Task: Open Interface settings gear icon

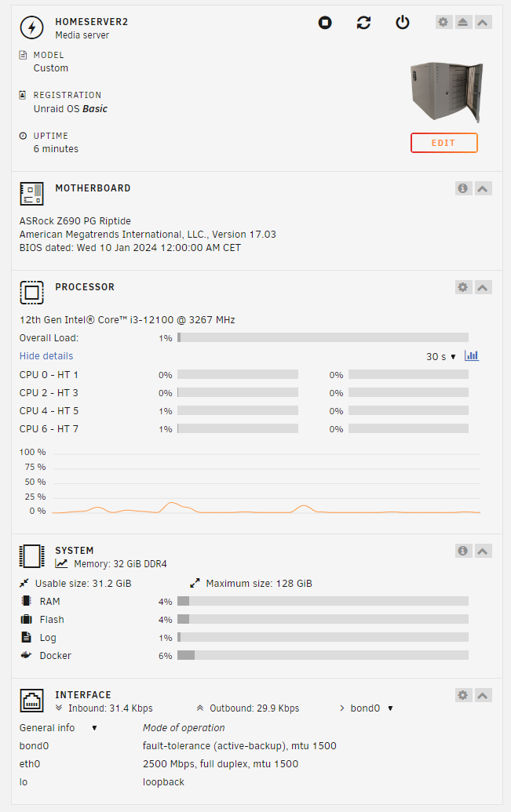Action: point(463,695)
